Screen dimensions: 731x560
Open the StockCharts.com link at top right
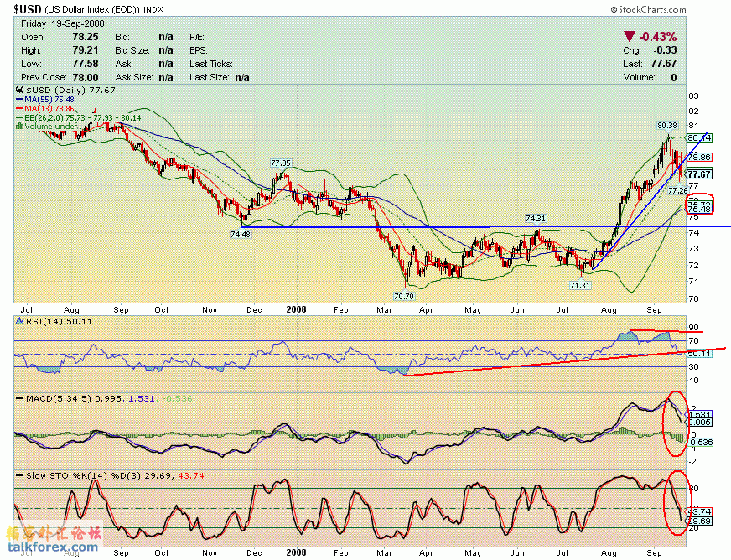click(652, 9)
